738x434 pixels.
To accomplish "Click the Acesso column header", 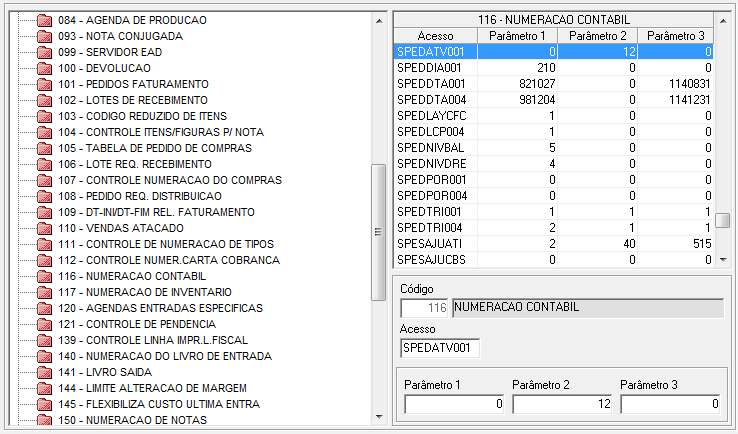I will 435,36.
